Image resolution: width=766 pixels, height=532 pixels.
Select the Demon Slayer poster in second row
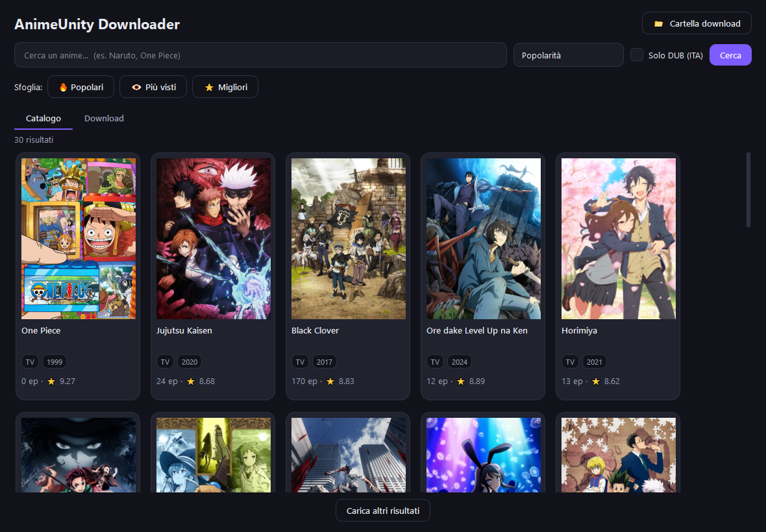point(79,455)
